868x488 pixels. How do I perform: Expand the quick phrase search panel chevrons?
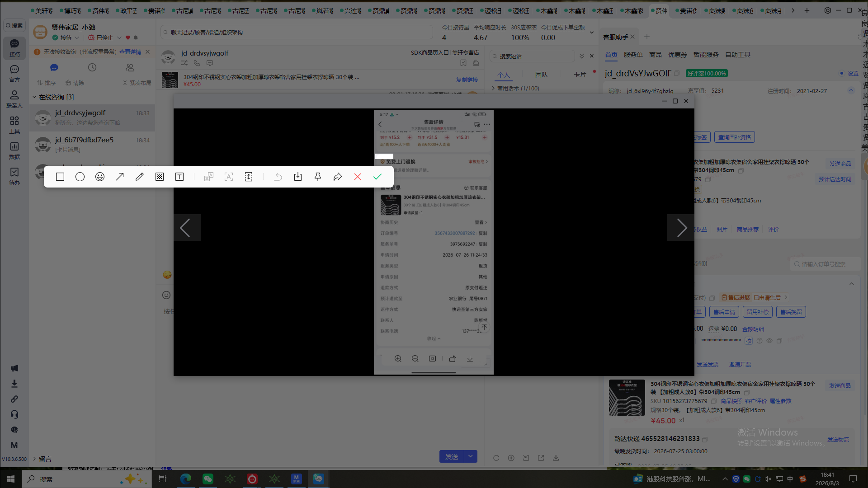(x=582, y=56)
